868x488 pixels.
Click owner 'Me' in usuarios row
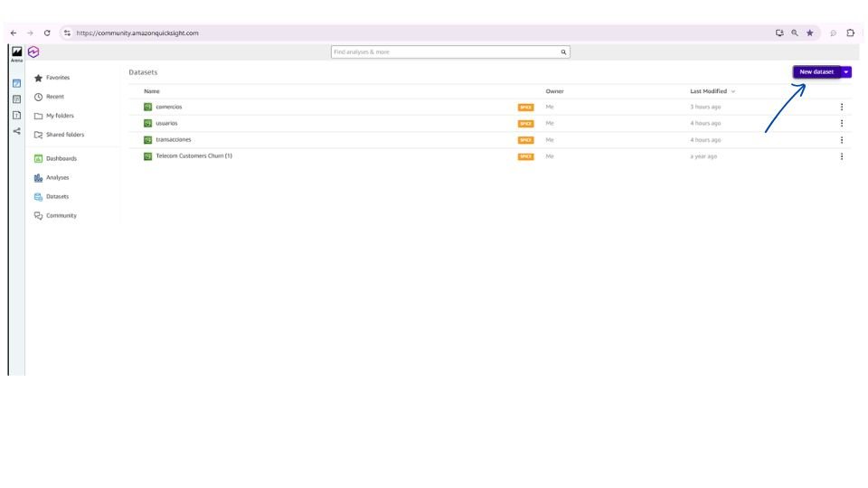click(550, 124)
